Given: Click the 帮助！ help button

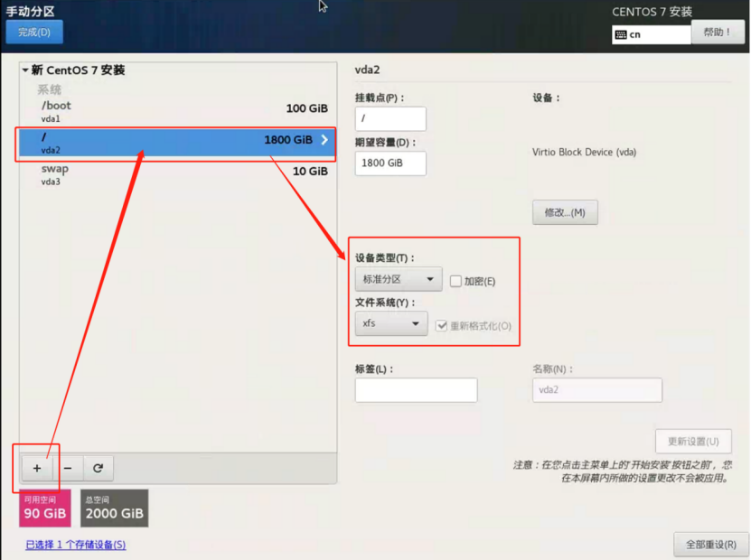Looking at the screenshot, I should [718, 33].
